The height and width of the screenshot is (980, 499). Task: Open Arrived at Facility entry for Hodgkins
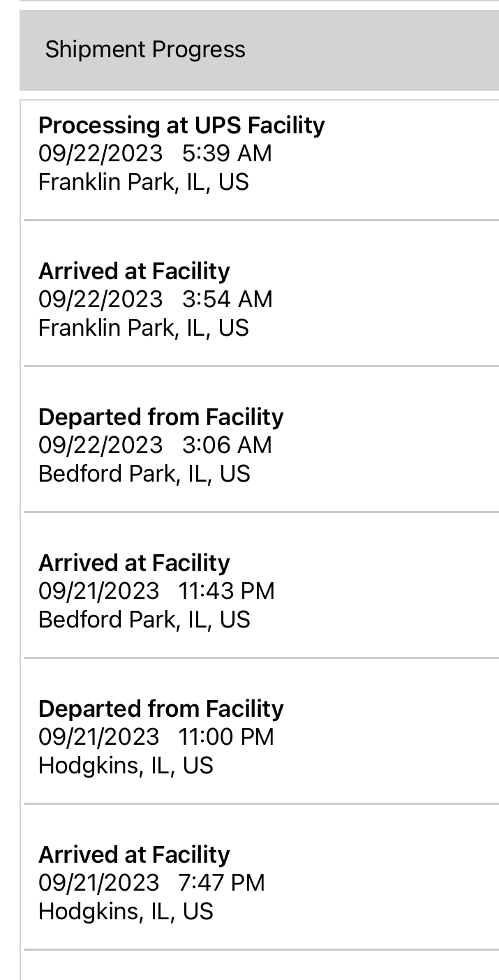[x=134, y=854]
